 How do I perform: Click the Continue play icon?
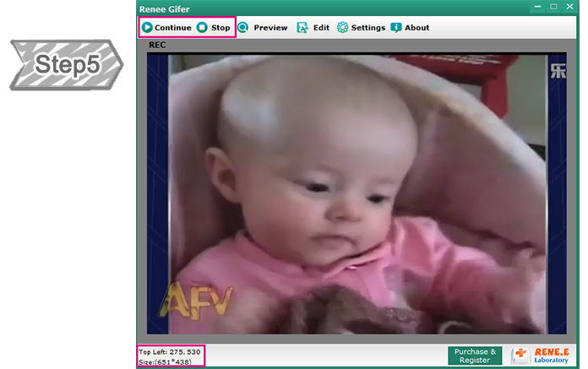click(148, 28)
